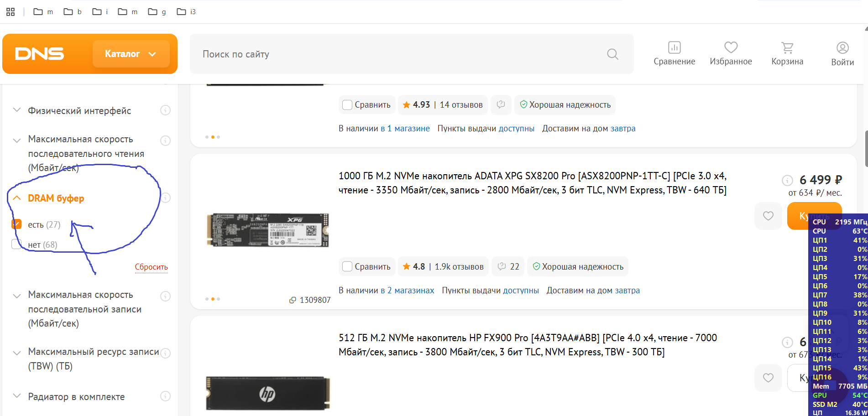Screen dimensions: 868x416
Task: Click 'от 634 ₽/ мес.' installment text
Action: point(815,193)
